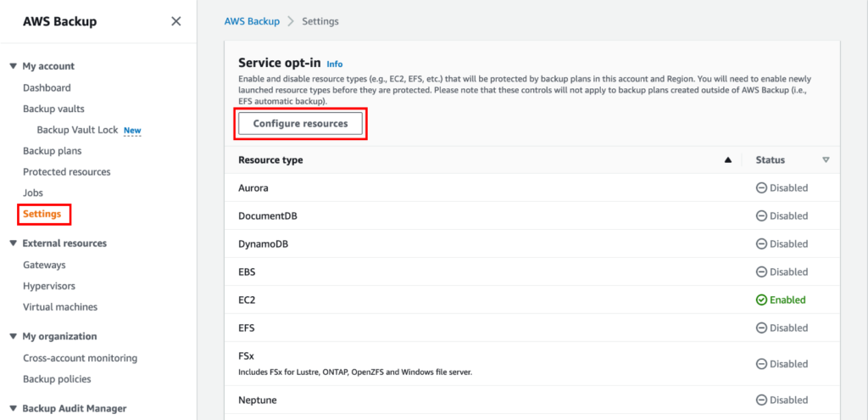The width and height of the screenshot is (868, 420).
Task: Open Cross-account monitoring
Action: 81,358
